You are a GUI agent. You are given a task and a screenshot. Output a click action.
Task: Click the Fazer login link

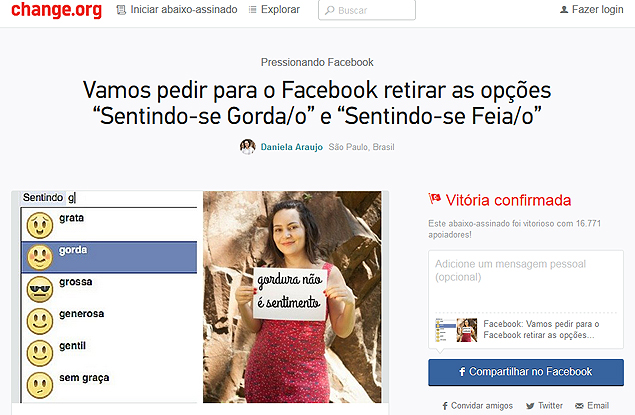point(592,10)
